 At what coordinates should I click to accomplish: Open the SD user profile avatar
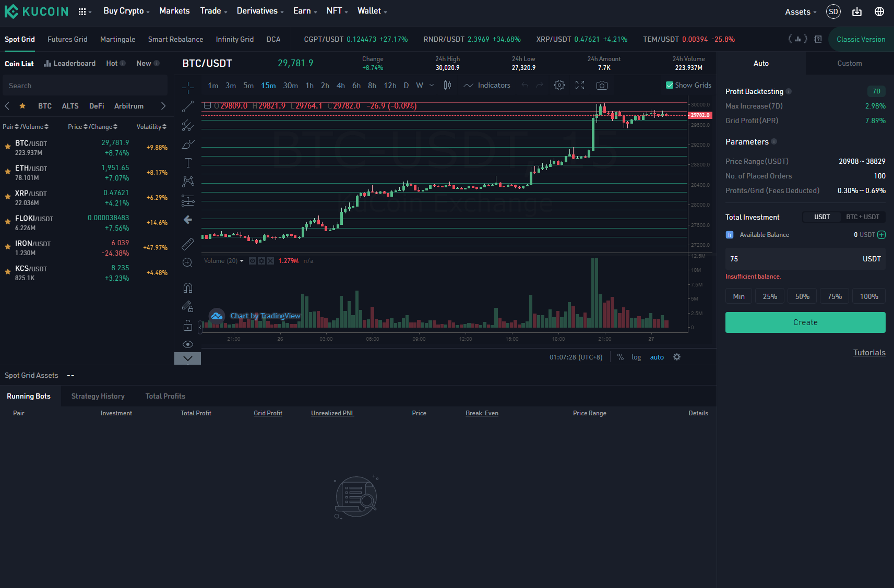[833, 11]
